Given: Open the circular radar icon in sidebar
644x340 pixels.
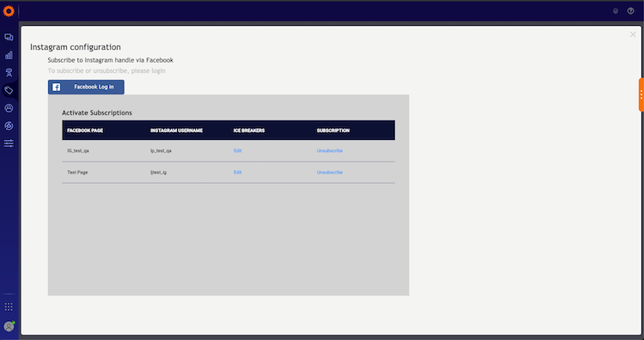Looking at the screenshot, I should click(x=9, y=125).
